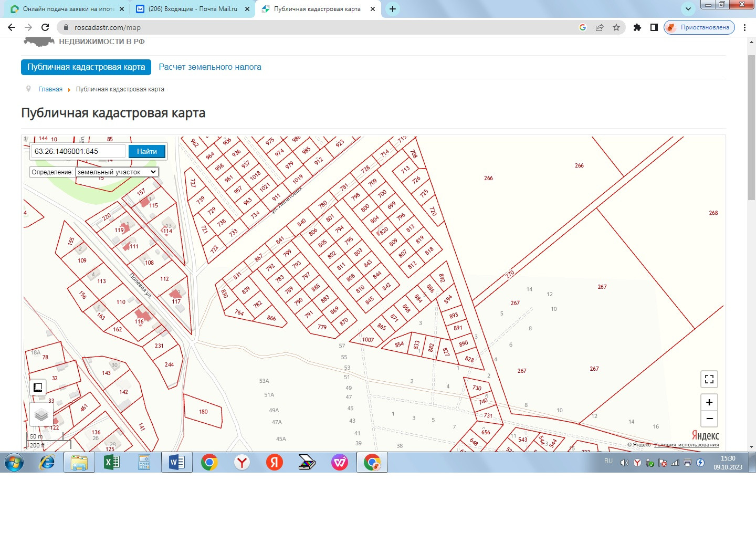
Task: Switch map to fullscreen mode
Action: 709,379
